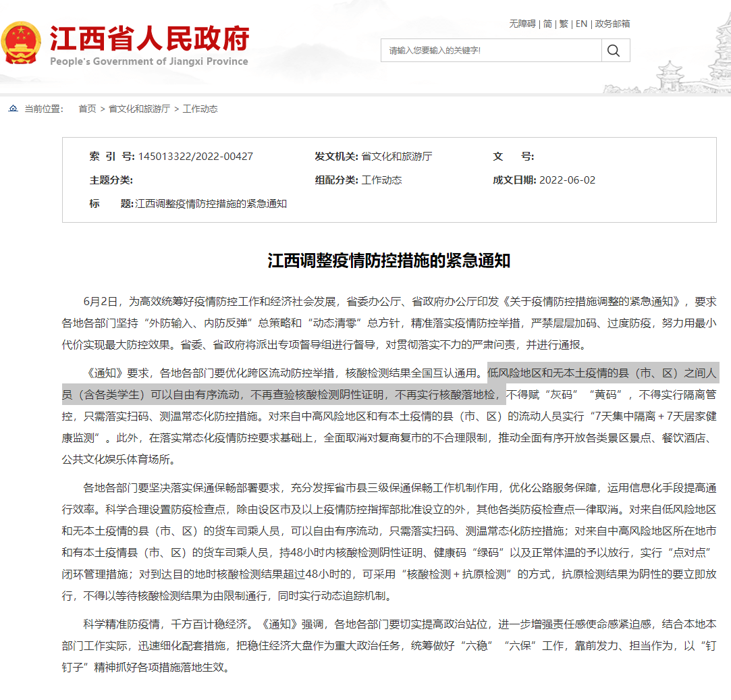Toggle simplified Chinese with 简
The width and height of the screenshot is (731, 700).
[x=547, y=24]
